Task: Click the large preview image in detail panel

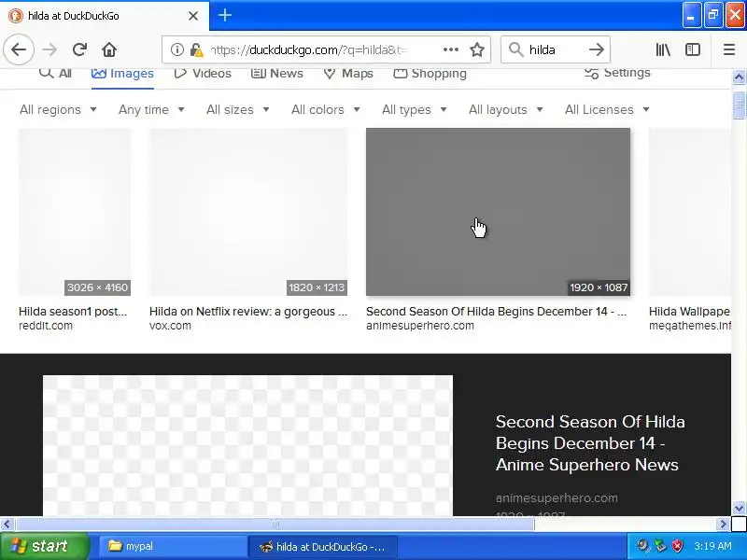Action: 247,445
